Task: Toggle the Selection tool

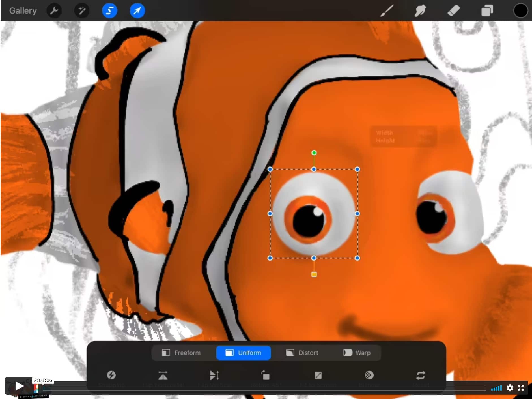Action: [x=109, y=11]
